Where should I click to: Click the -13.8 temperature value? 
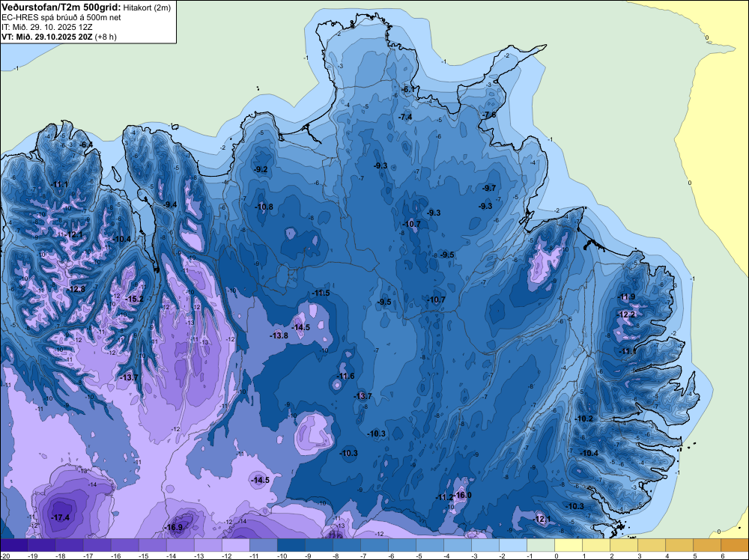[x=279, y=335]
